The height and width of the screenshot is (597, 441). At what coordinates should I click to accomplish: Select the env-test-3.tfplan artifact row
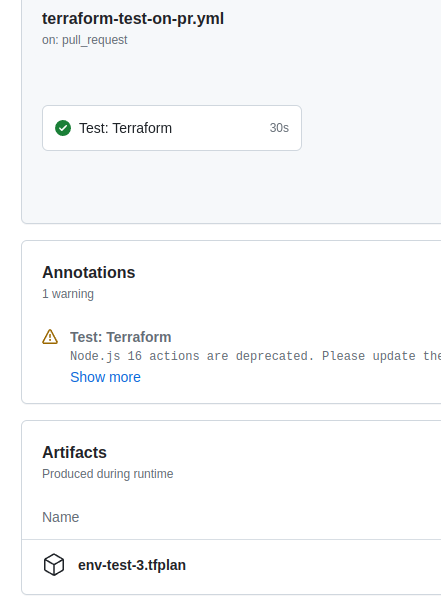point(232,566)
